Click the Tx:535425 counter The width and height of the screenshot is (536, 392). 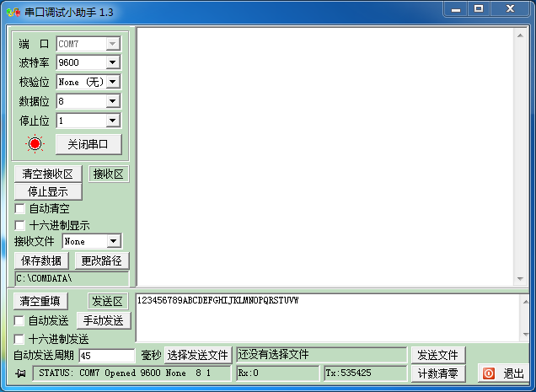click(x=366, y=373)
